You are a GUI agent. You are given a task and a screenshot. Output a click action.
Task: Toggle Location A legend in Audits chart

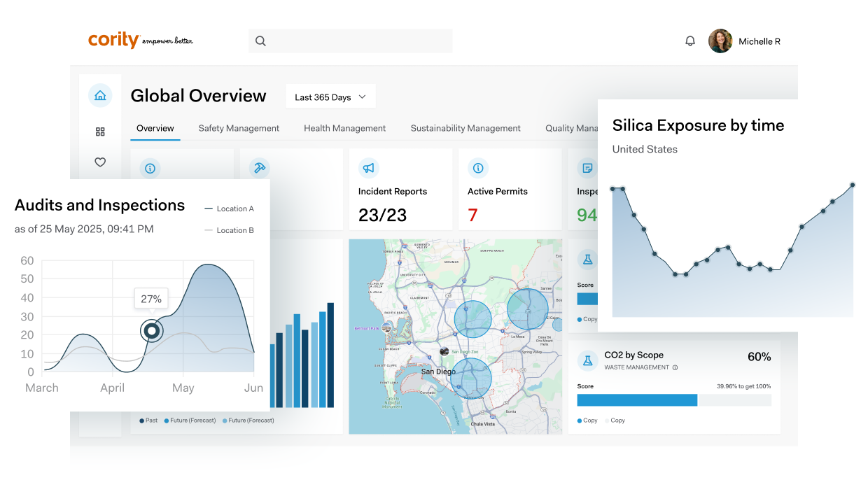(x=228, y=209)
